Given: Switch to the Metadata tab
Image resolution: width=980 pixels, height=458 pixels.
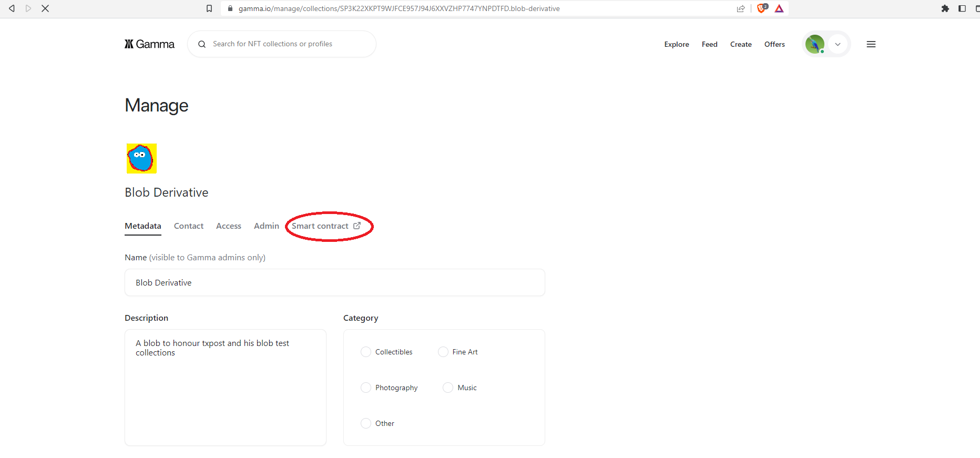Looking at the screenshot, I should click(143, 226).
